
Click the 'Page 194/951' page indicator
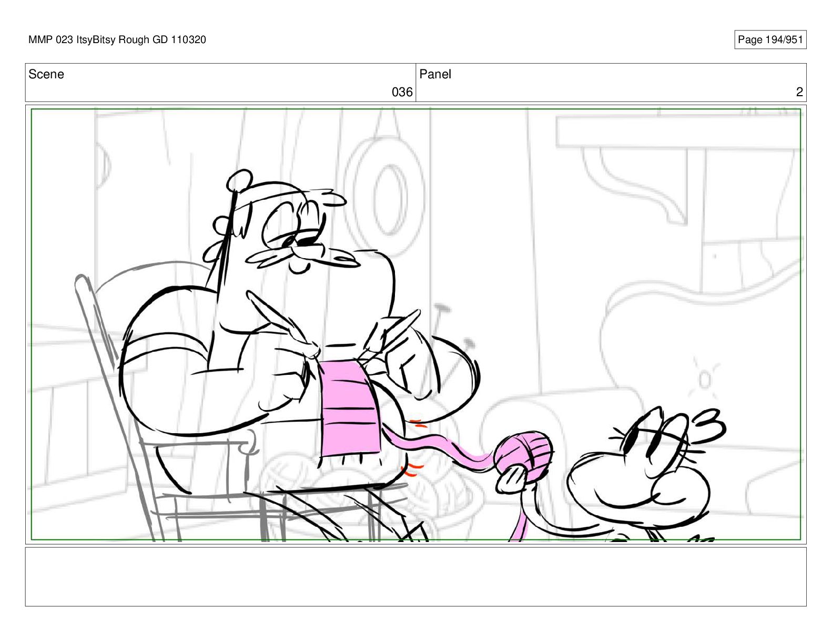click(770, 40)
